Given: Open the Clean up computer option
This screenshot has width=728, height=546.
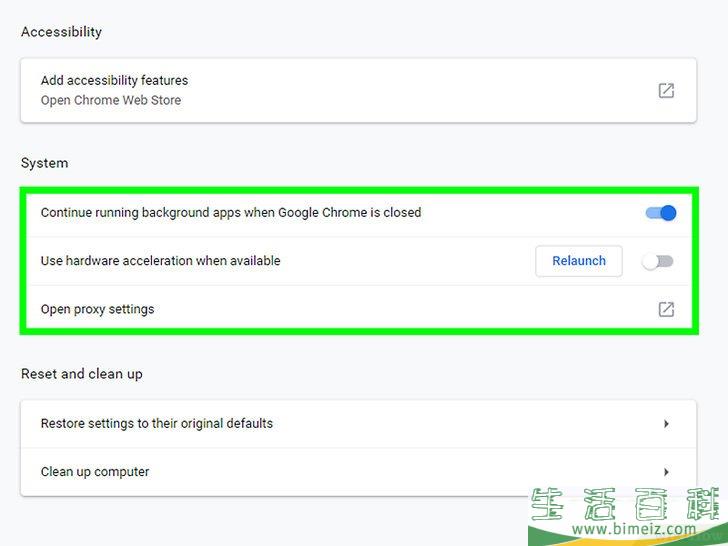Looking at the screenshot, I should point(95,472).
